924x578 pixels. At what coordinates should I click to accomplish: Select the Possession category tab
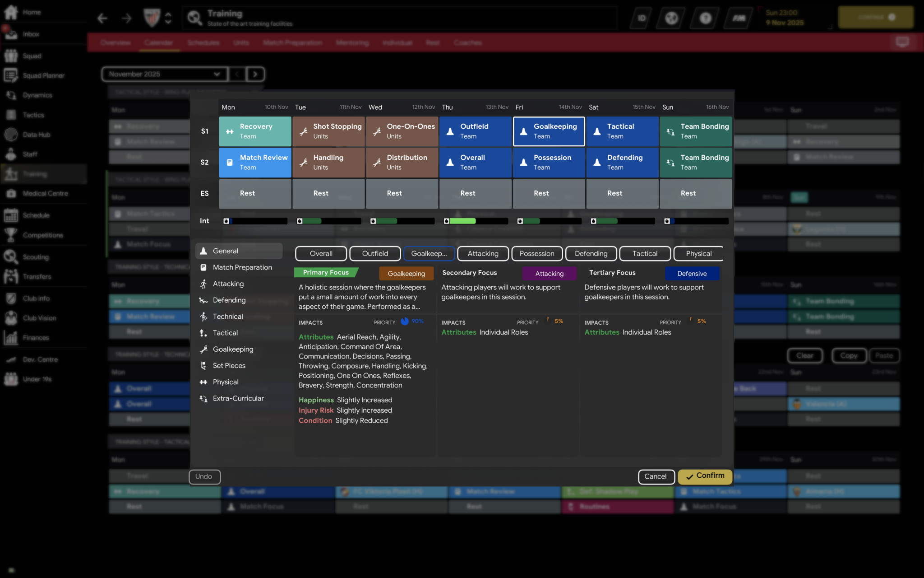pos(536,253)
